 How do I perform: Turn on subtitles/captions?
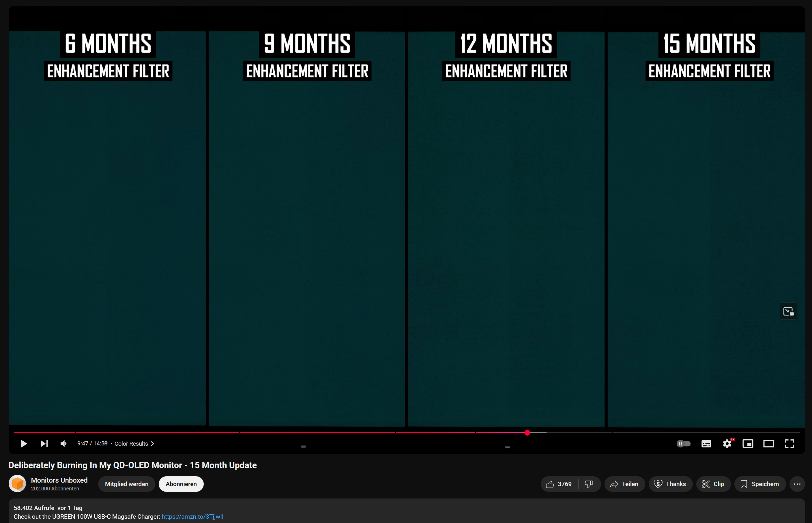706,444
